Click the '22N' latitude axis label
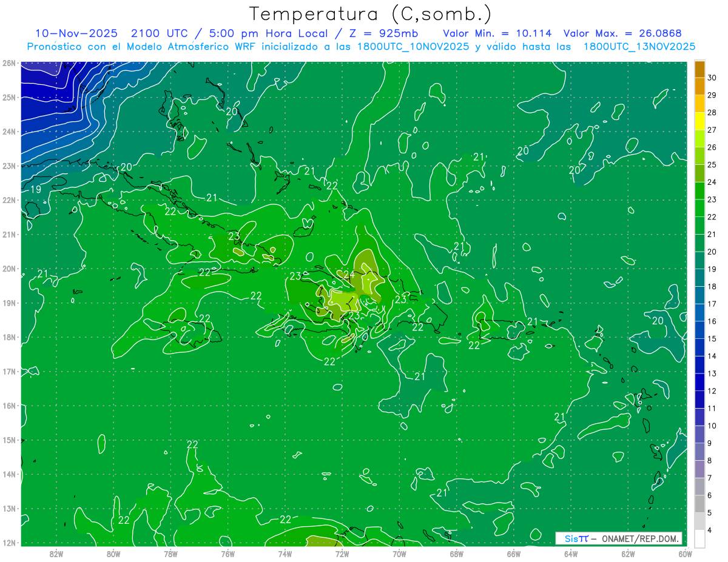Image resolution: width=728 pixels, height=562 pixels. click(x=8, y=200)
